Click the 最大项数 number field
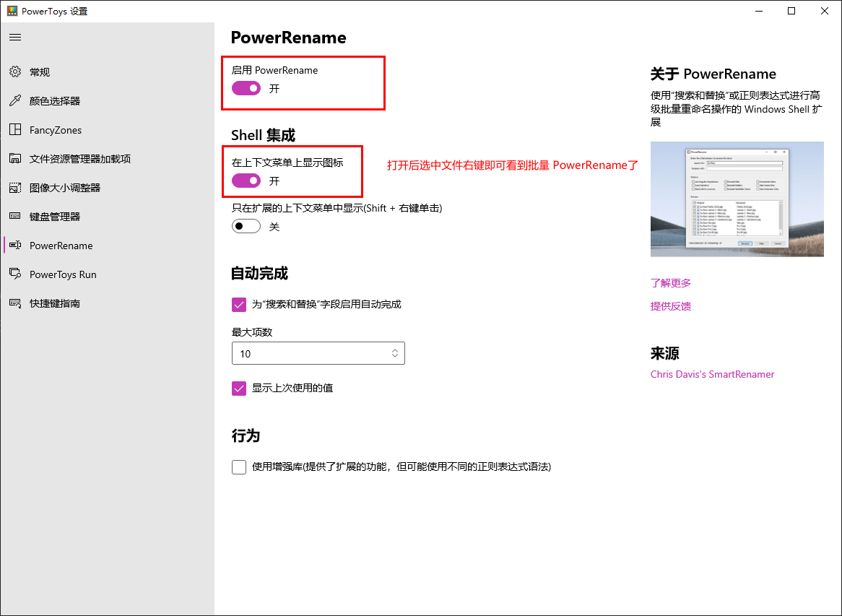Image resolution: width=842 pixels, height=616 pixels. [318, 353]
